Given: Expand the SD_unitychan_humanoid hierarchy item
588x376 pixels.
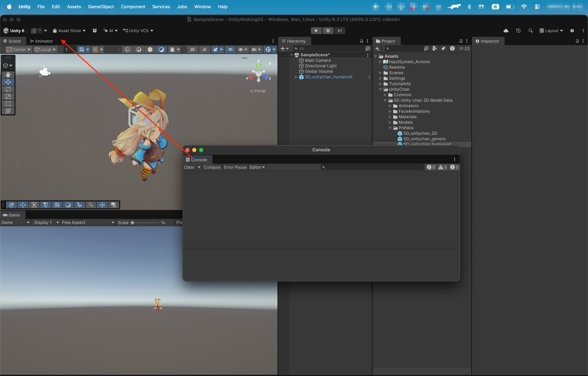Looking at the screenshot, I should [296, 77].
